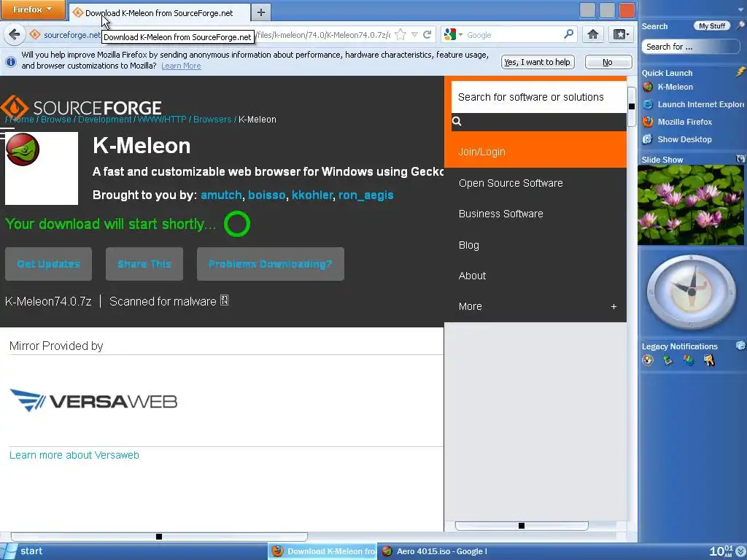The width and height of the screenshot is (747, 560).
Task: Click the Share This button
Action: pos(144,264)
